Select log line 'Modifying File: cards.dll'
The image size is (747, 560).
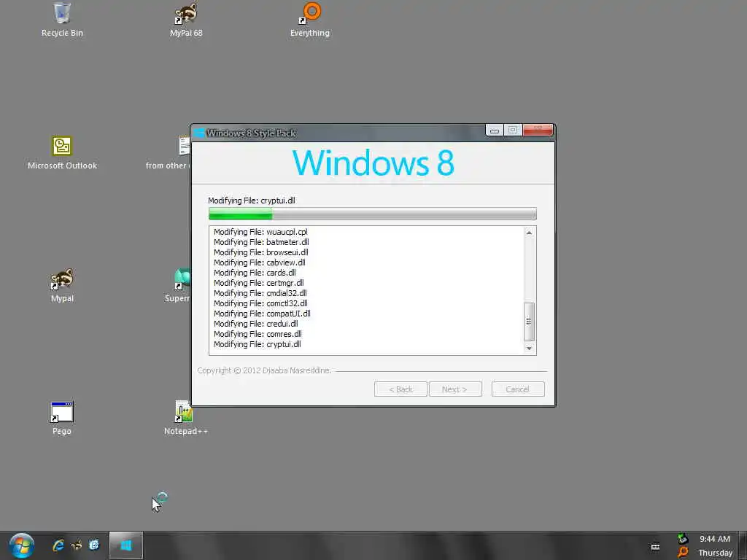(x=255, y=273)
